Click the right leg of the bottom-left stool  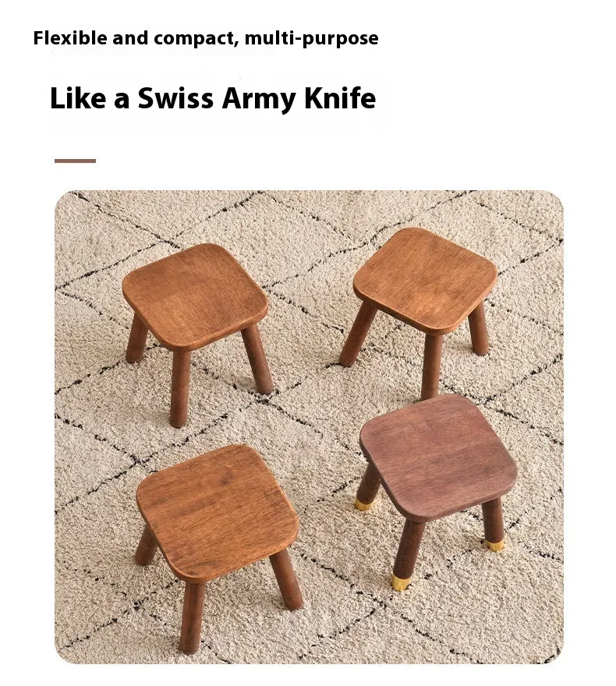287,579
